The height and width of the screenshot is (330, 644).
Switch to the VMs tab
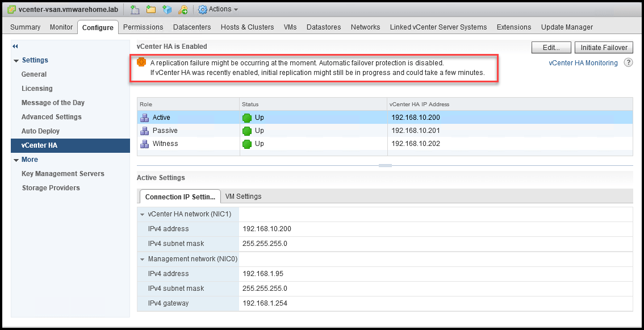pos(290,27)
